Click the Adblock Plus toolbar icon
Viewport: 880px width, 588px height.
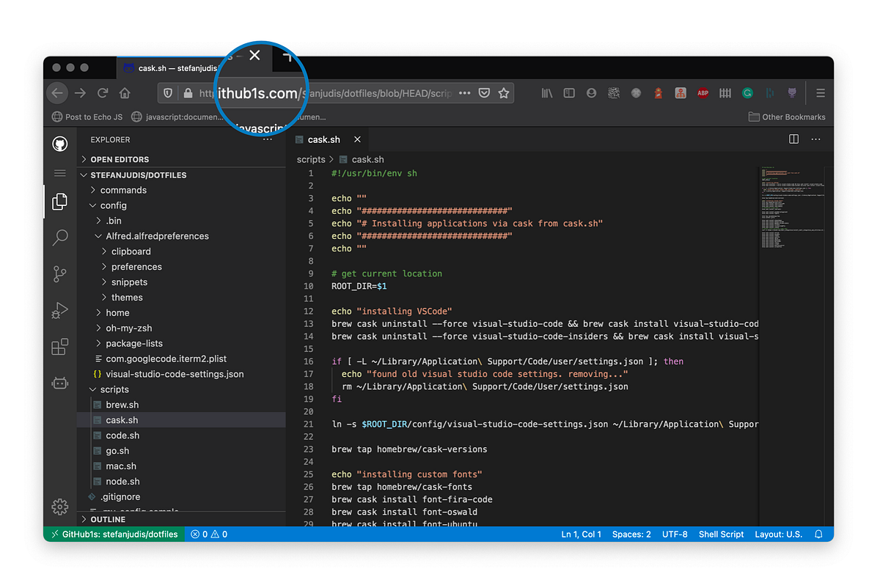pos(703,93)
